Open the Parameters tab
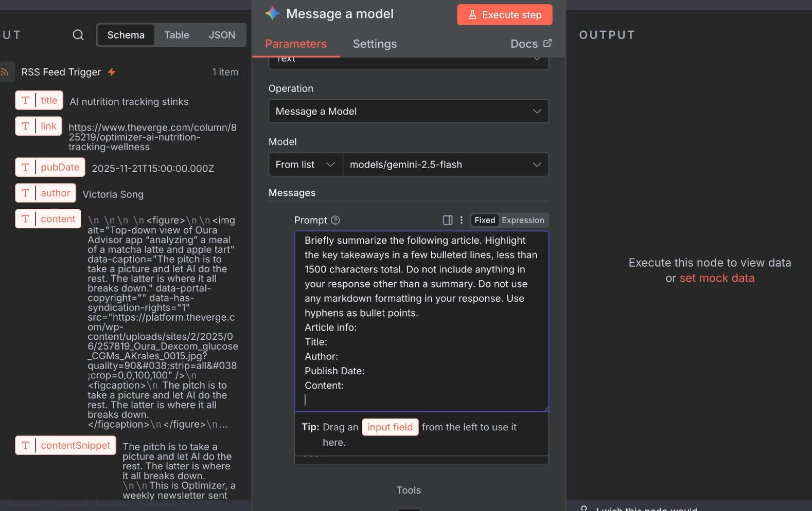This screenshot has height=511, width=812. point(296,44)
